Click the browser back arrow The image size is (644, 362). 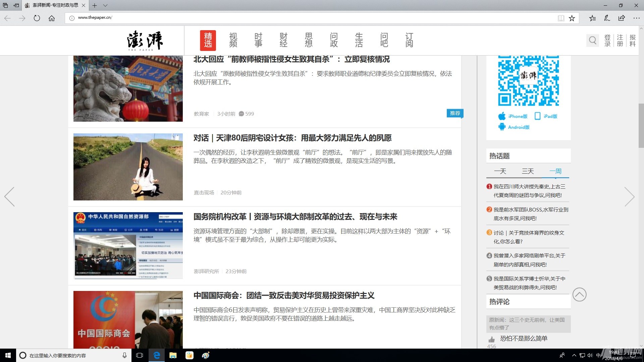(7, 18)
